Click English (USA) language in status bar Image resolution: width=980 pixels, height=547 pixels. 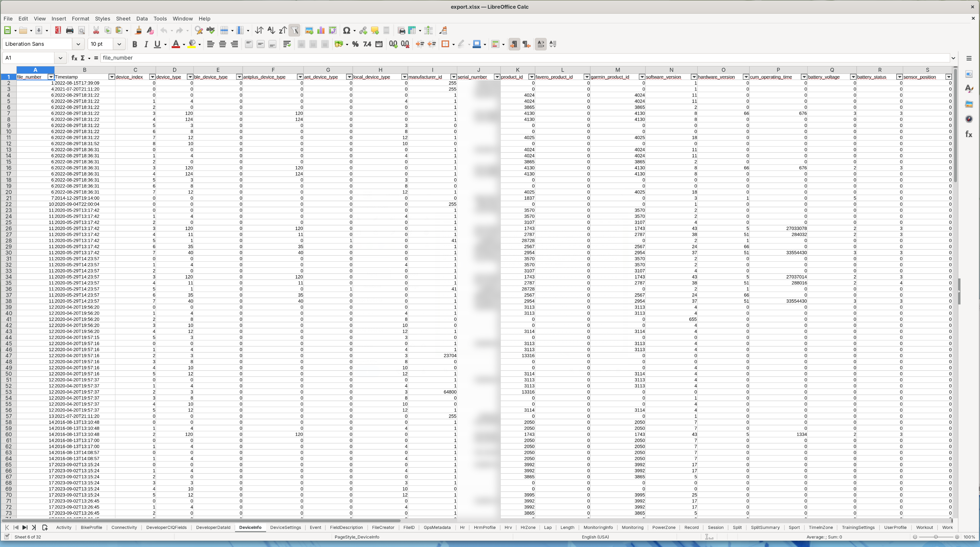(x=595, y=537)
